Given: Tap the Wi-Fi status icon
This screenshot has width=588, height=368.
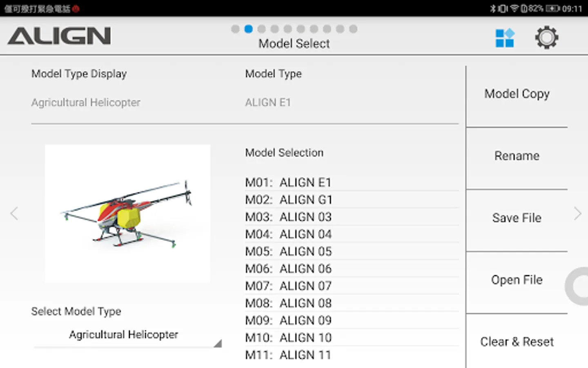Looking at the screenshot, I should point(514,9).
